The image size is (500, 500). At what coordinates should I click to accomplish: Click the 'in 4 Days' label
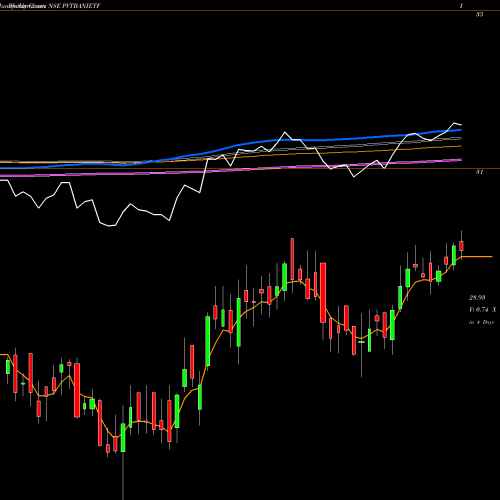481,322
